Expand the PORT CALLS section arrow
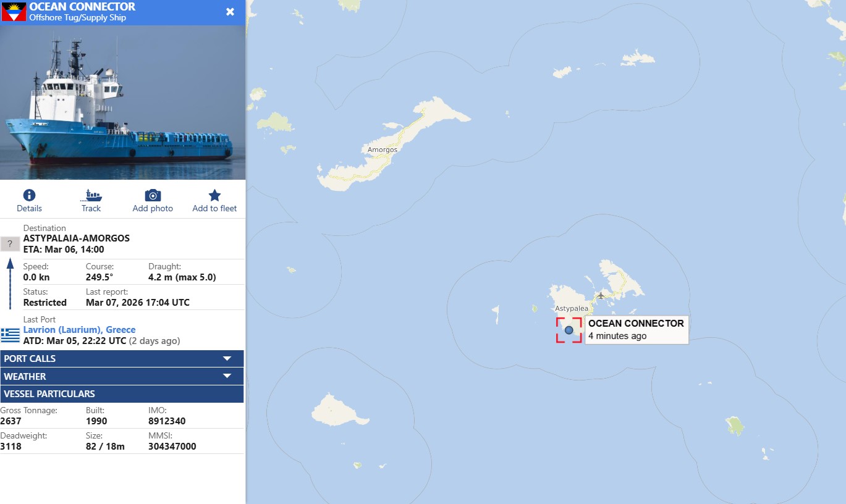Viewport: 846px width, 504px height. 227,358
